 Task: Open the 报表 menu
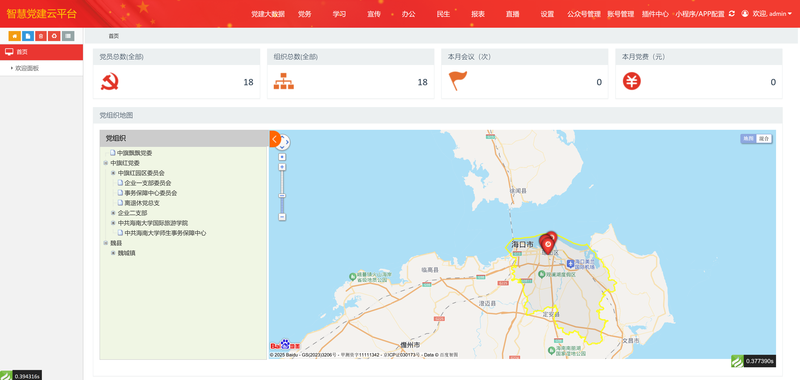pyautogui.click(x=478, y=14)
